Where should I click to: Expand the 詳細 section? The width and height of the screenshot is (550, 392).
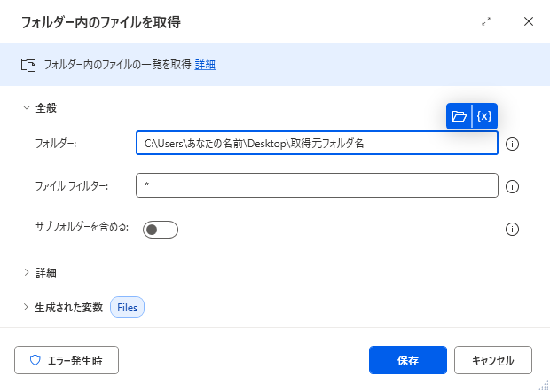click(x=39, y=273)
